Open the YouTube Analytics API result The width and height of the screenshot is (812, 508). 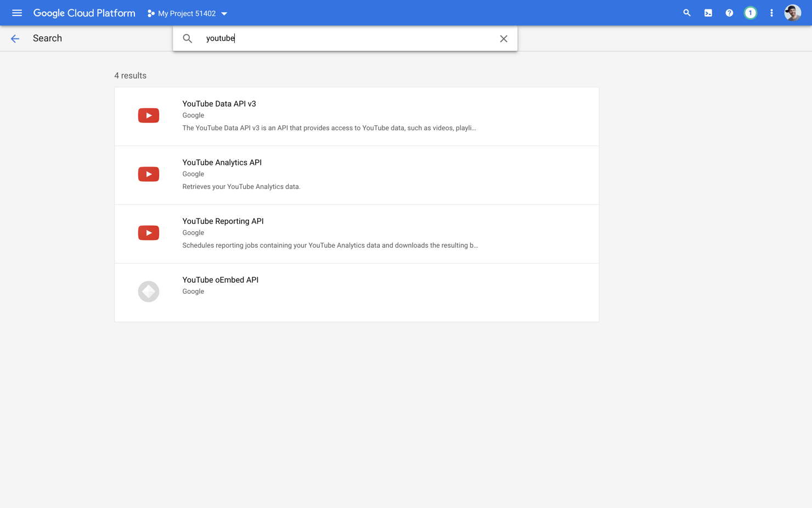pos(222,162)
